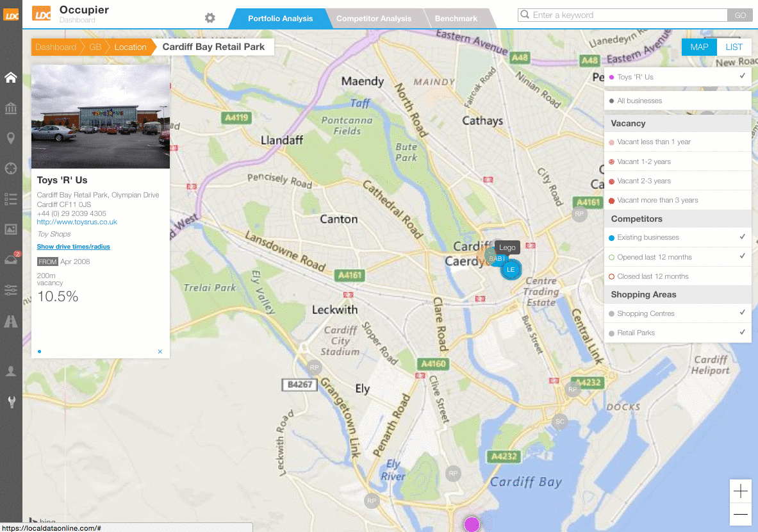
Task: Click the SC shopping centre map marker
Action: click(x=560, y=421)
